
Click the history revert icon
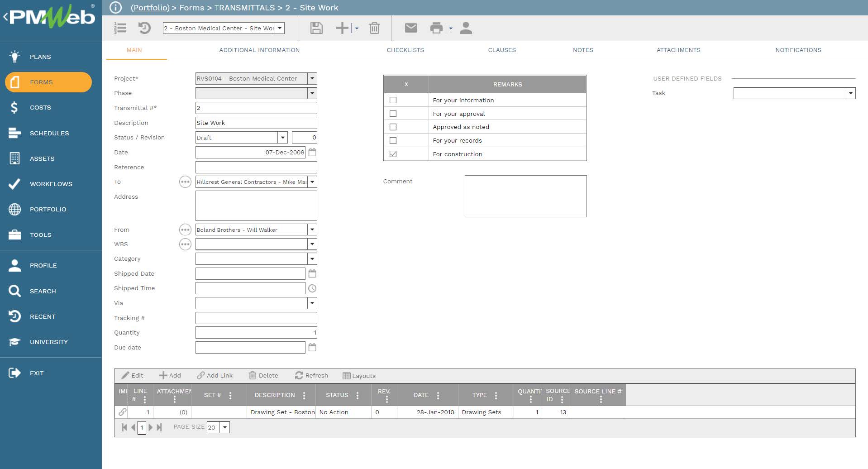point(144,28)
